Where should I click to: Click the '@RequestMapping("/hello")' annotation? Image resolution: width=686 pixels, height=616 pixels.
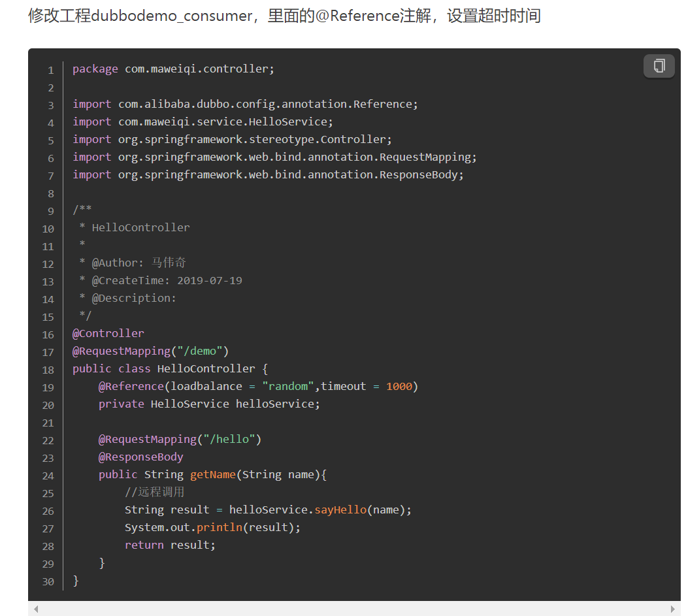coord(180,439)
